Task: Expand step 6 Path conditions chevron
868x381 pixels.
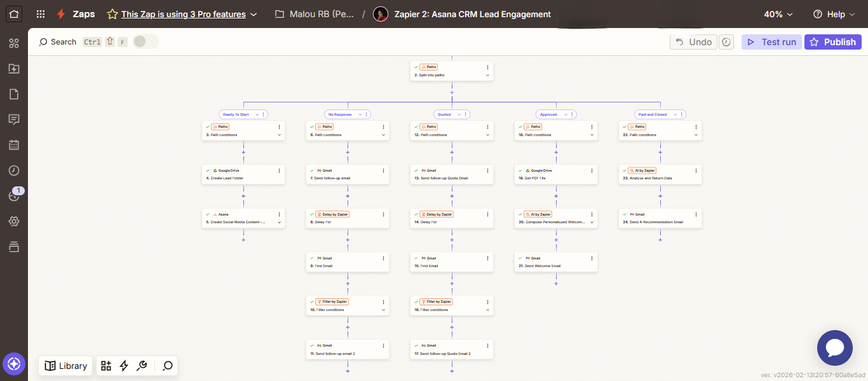Action: pos(383,135)
